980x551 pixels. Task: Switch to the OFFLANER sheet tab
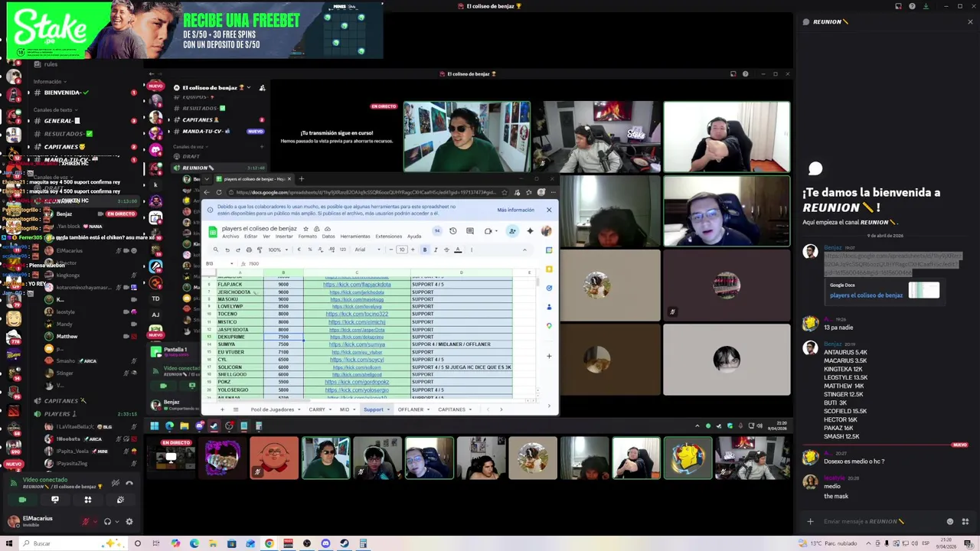pyautogui.click(x=410, y=409)
